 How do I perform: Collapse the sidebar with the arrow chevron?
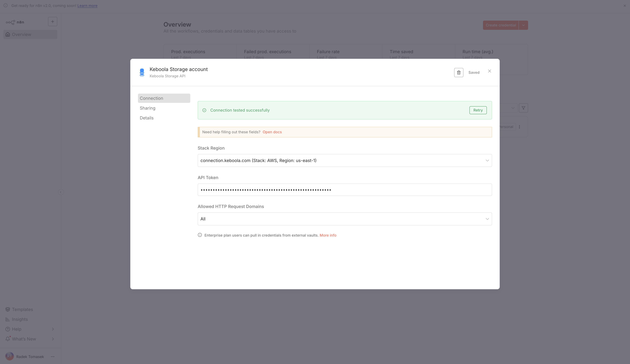[x=61, y=192]
